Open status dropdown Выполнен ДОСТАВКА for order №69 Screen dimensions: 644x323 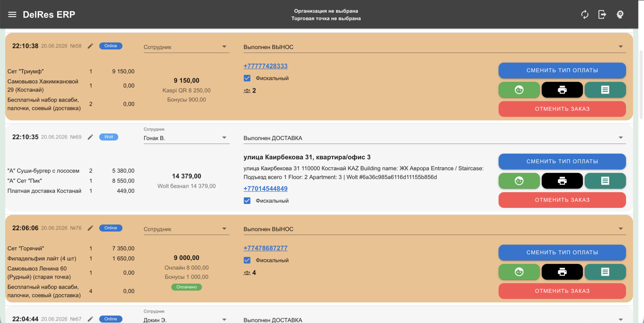(434, 138)
